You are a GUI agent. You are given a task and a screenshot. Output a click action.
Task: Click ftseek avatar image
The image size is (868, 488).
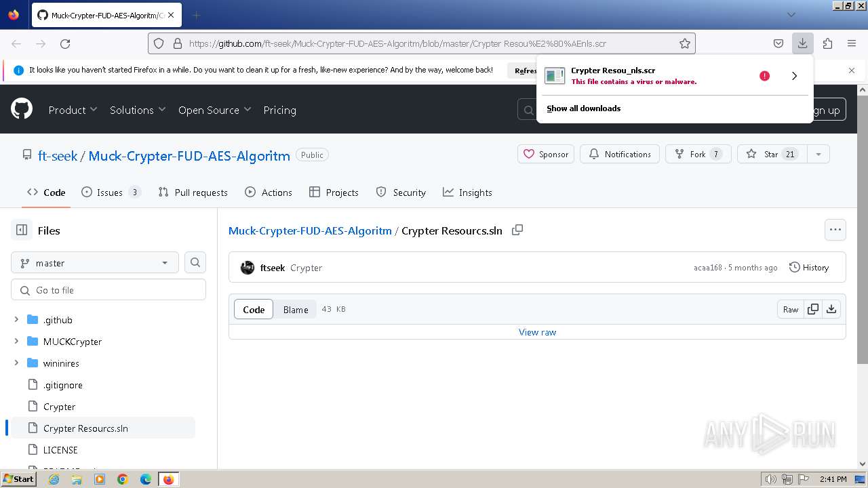tap(248, 268)
